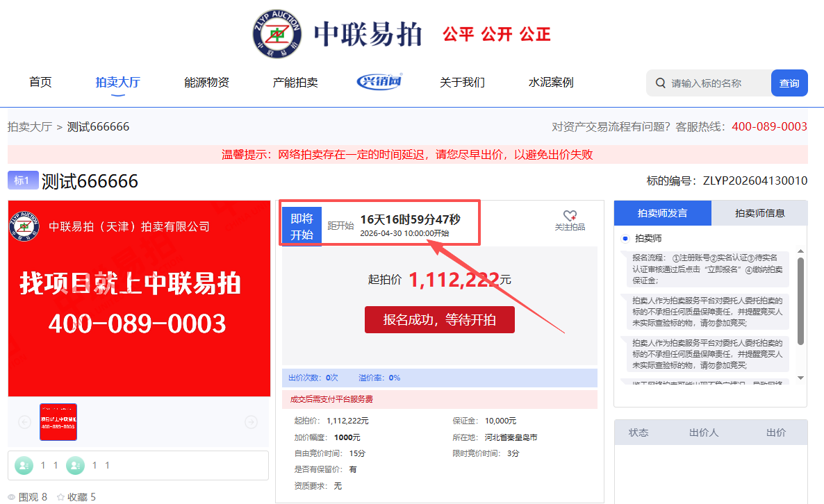Go to 首页 home page
The height and width of the screenshot is (504, 824).
pos(40,82)
